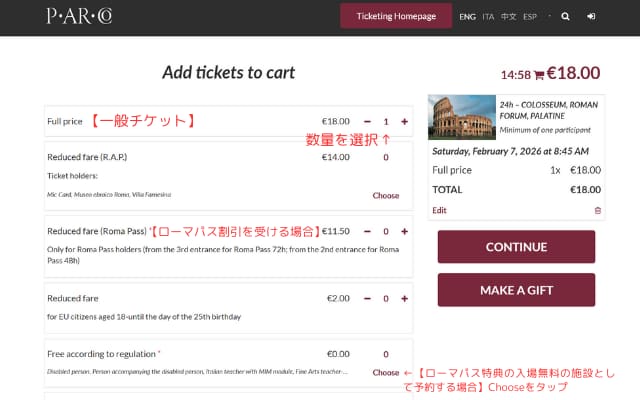This screenshot has width=640, height=400.
Task: Decrease Full price ticket quantity
Action: point(367,121)
